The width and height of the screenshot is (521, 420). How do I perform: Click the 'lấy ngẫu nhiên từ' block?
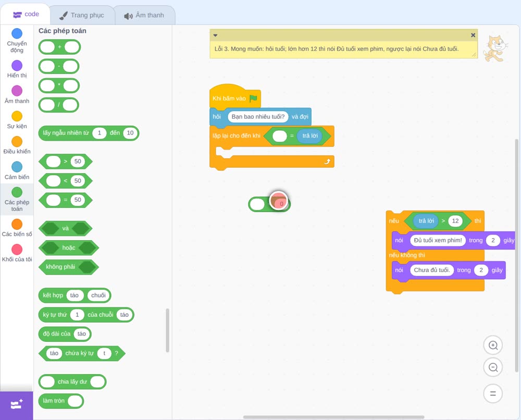89,133
